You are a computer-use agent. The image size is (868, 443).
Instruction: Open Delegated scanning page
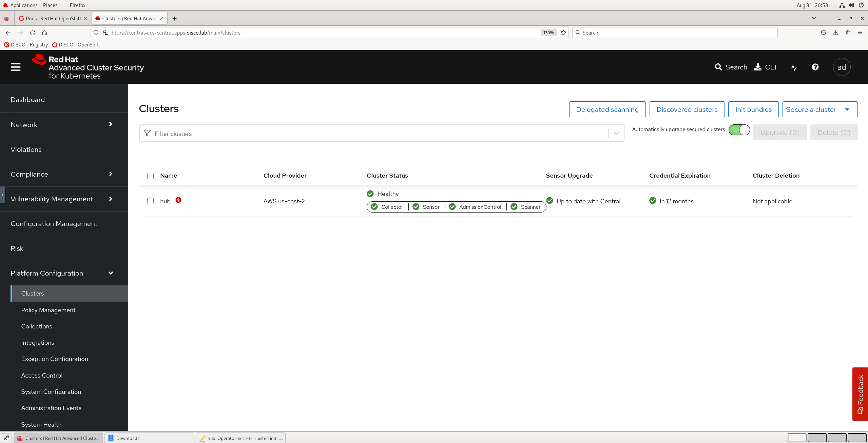click(607, 109)
